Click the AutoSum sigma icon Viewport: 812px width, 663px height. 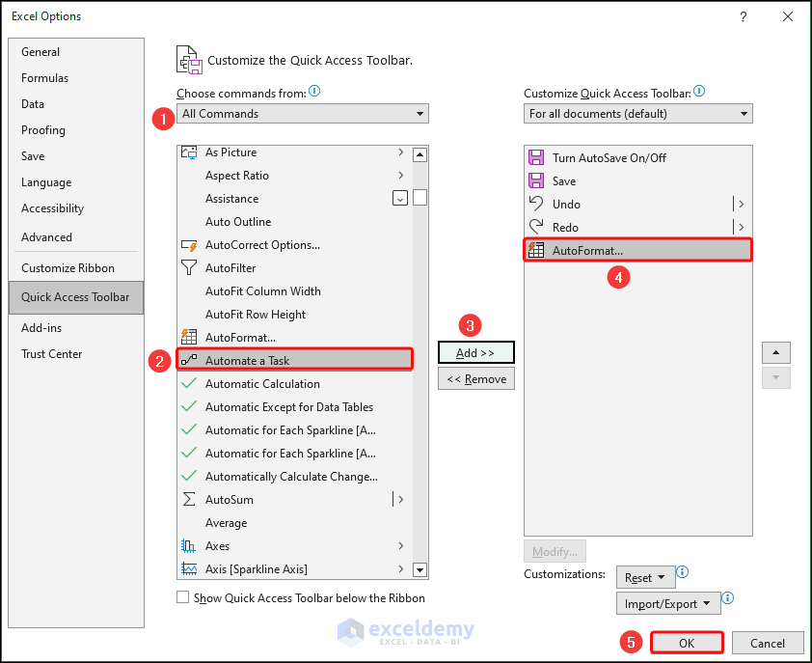pyautogui.click(x=189, y=500)
